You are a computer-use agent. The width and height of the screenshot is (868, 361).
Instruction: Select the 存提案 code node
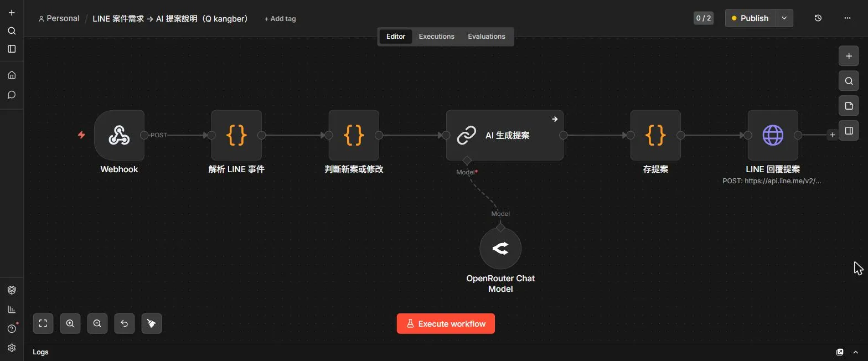click(655, 135)
